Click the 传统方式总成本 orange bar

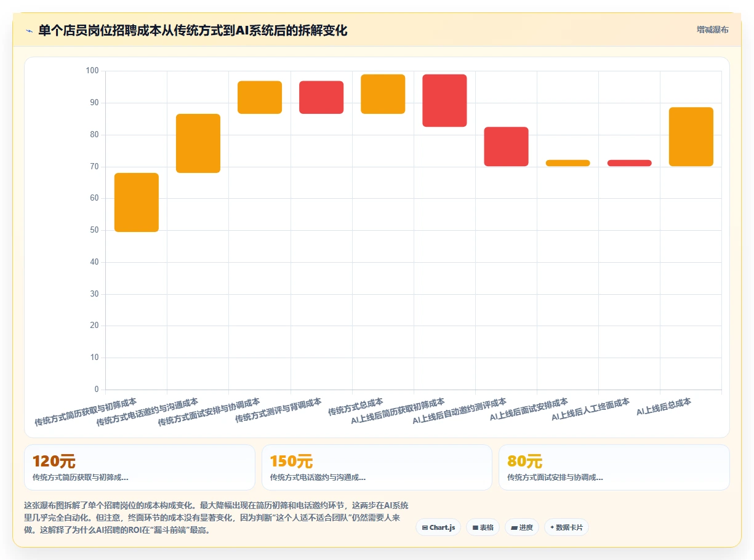pyautogui.click(x=383, y=94)
